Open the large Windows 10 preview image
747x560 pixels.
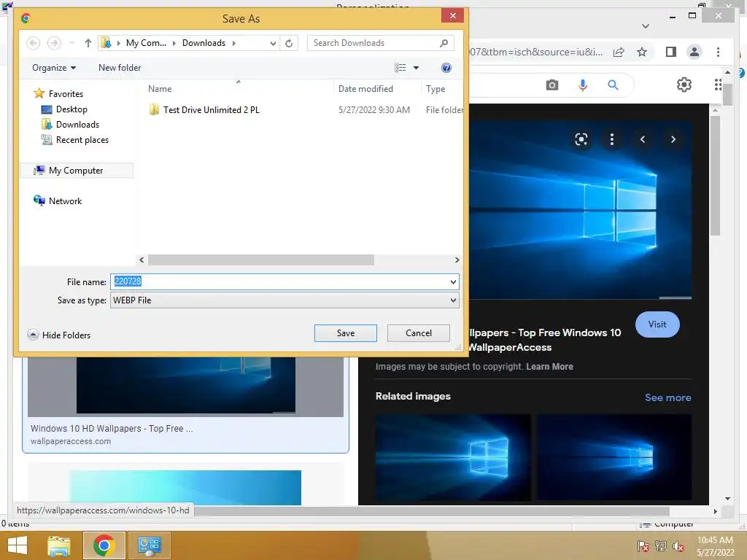580,209
